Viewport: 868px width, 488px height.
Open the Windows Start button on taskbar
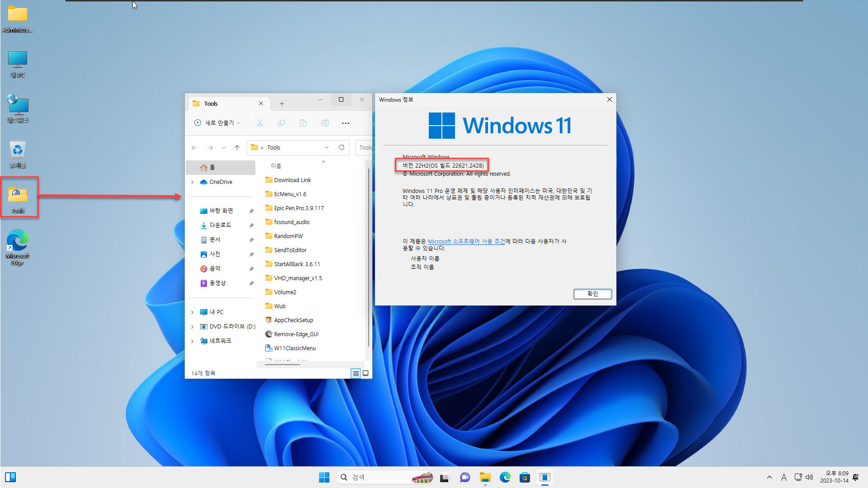click(324, 477)
